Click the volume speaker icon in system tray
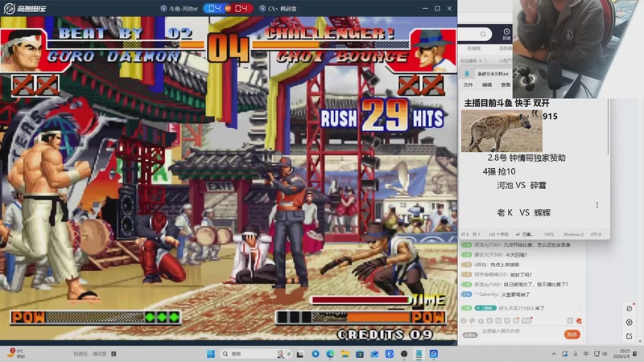The width and height of the screenshot is (644, 362). pyautogui.click(x=605, y=354)
